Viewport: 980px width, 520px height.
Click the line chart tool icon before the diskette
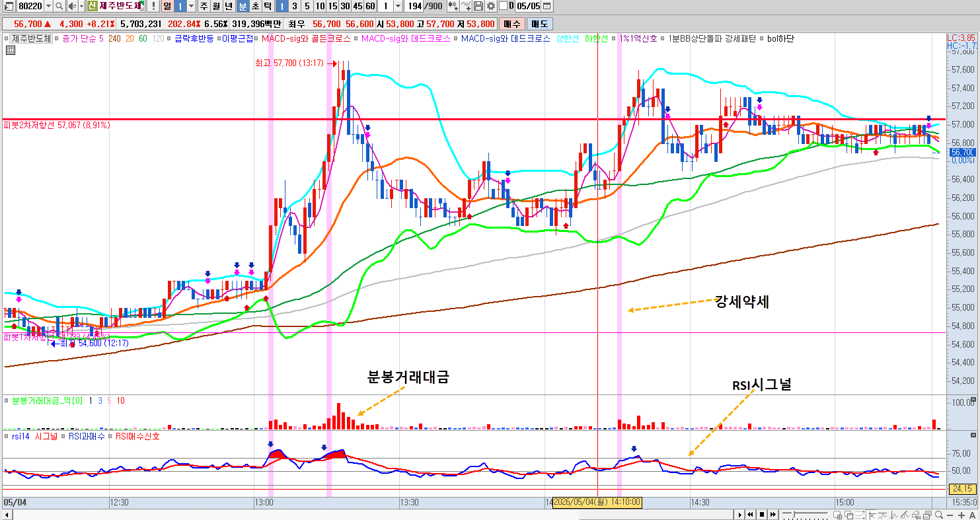tap(466, 6)
